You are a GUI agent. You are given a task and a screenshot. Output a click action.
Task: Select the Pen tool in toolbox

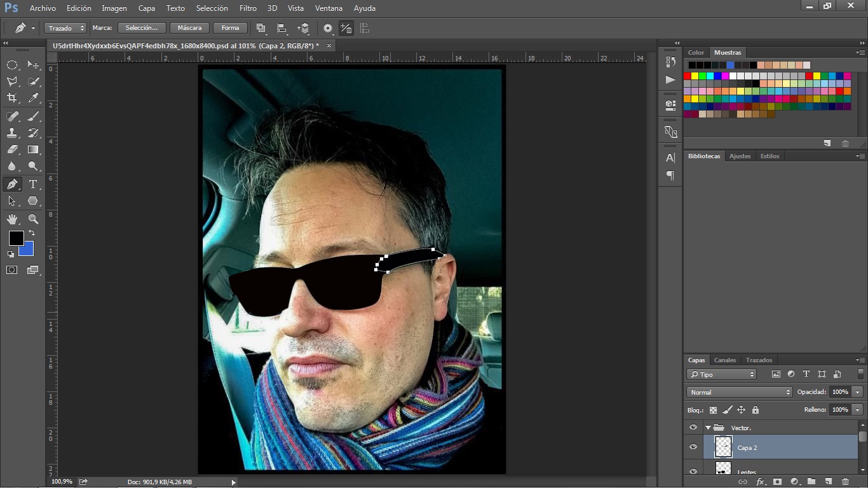(x=12, y=184)
